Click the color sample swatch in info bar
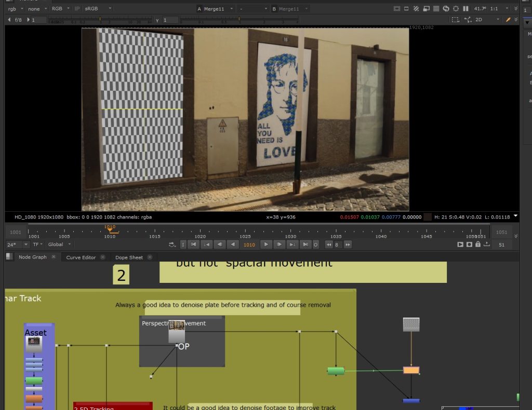Viewport: 532px width, 410px height. [x=428, y=217]
